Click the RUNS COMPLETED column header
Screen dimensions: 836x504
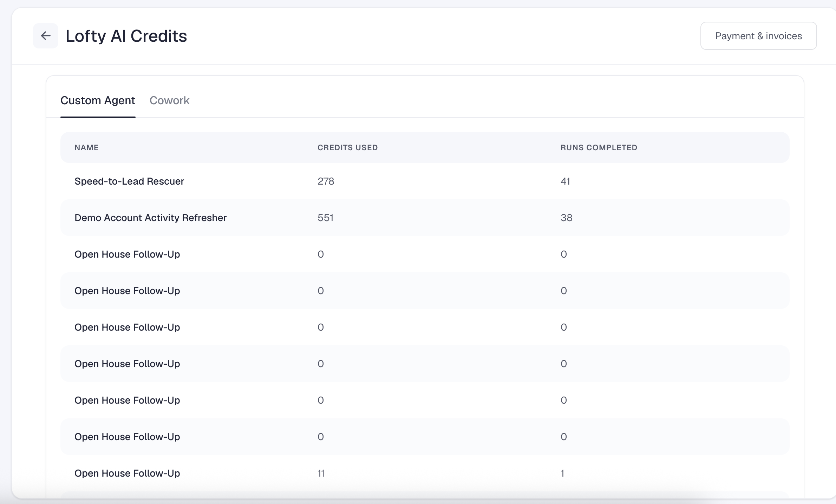599,147
